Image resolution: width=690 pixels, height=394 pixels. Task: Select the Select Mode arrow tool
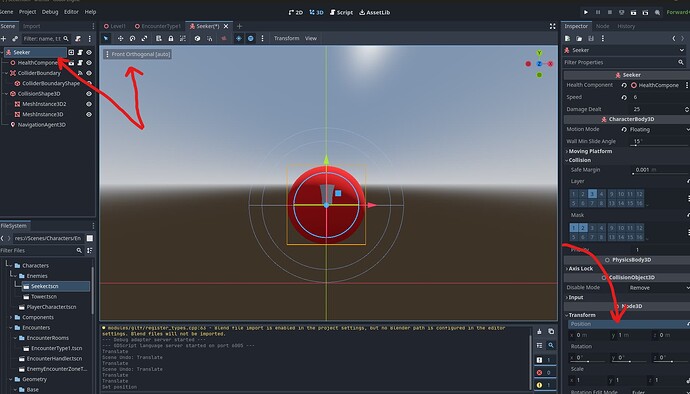pos(106,38)
